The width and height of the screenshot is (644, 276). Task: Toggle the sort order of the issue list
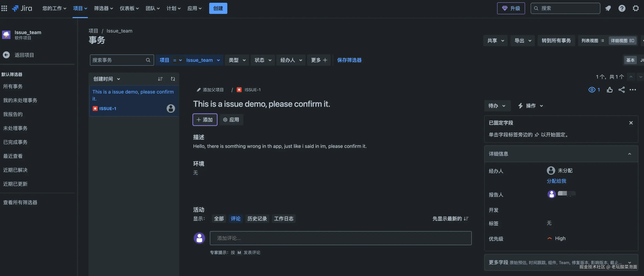tap(160, 79)
